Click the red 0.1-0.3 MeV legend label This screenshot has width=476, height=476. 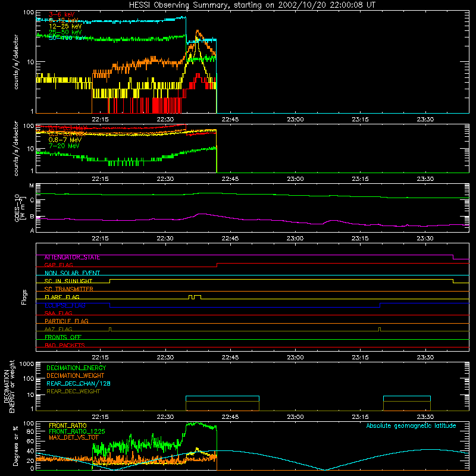(68, 128)
